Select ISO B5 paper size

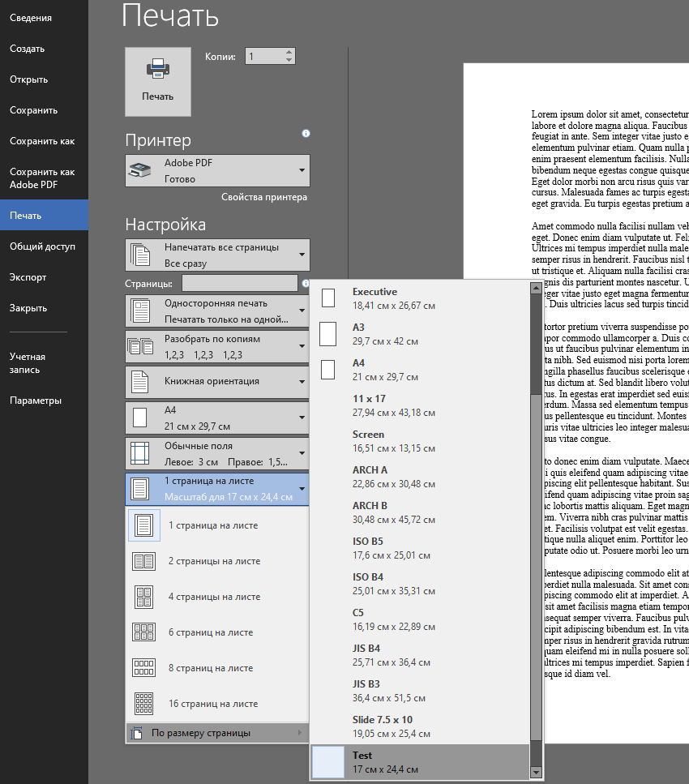[420, 548]
